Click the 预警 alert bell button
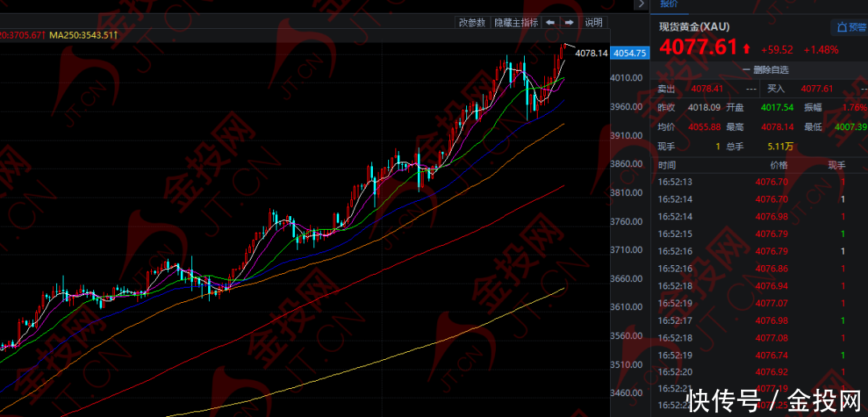Screen dimensions: 868x417 click(851, 27)
